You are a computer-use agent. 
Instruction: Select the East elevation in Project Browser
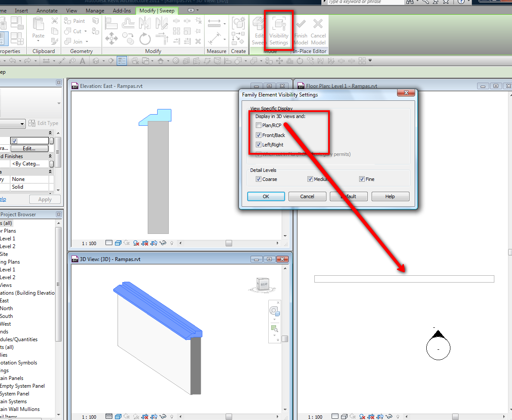(4, 301)
